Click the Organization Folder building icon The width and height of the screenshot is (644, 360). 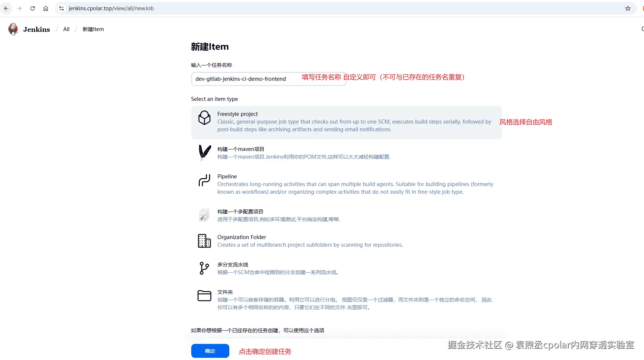click(204, 241)
